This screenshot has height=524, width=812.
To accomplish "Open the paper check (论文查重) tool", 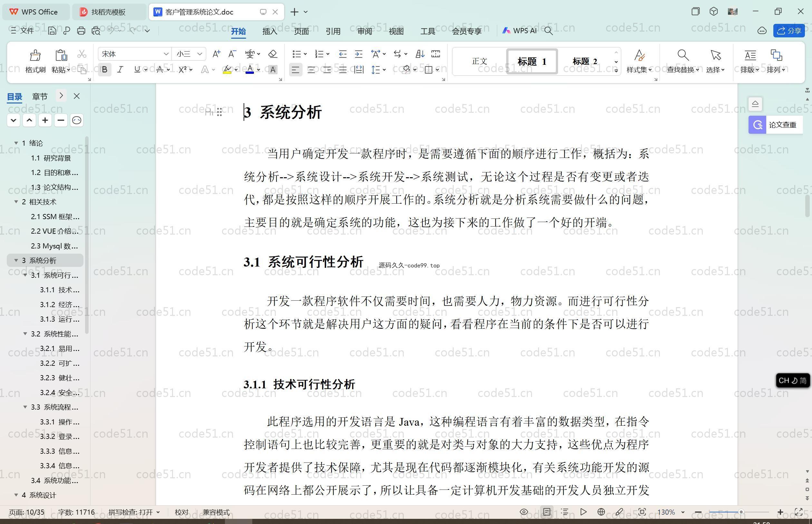I will click(x=776, y=125).
